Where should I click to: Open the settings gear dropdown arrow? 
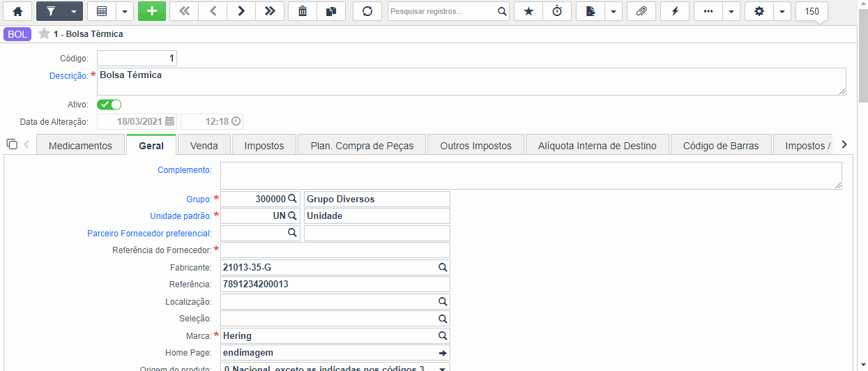[x=782, y=11]
